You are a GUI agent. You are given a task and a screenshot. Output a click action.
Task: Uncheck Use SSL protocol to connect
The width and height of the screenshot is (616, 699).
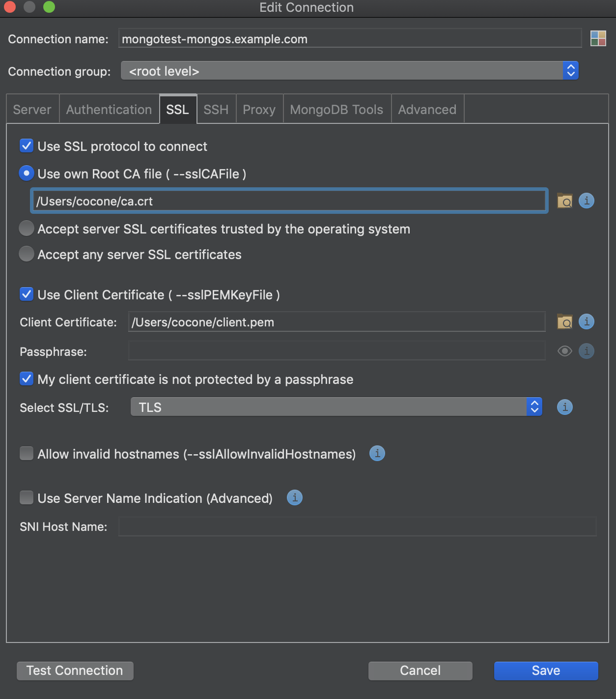click(27, 146)
